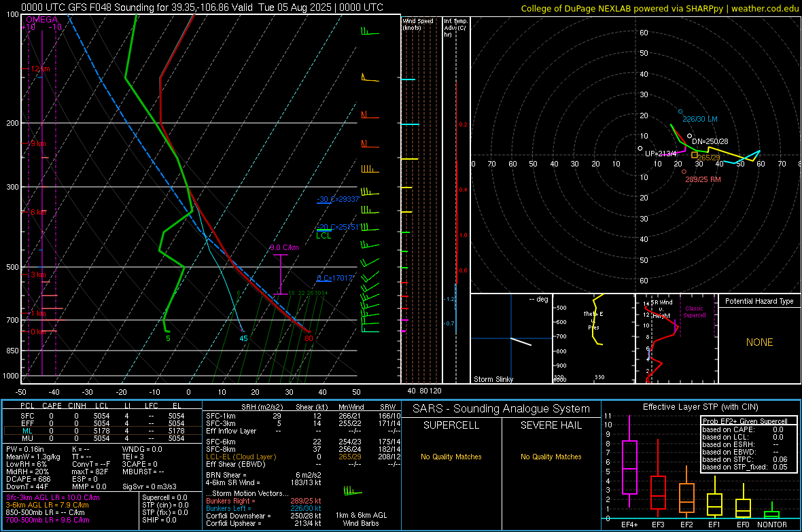This screenshot has height=532, width=802.
Task: Click the 12 km height marker
Action: tap(39, 69)
